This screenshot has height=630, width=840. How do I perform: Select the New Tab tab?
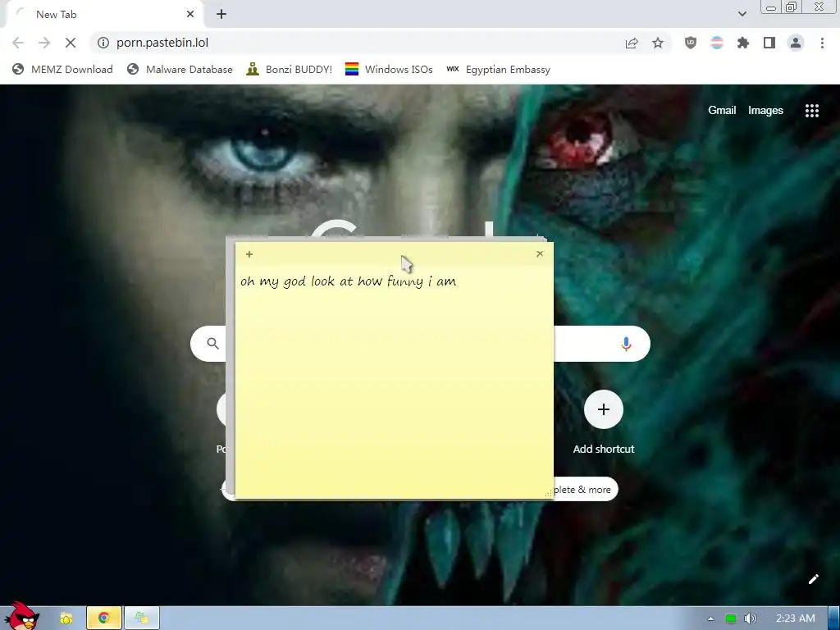(x=104, y=15)
